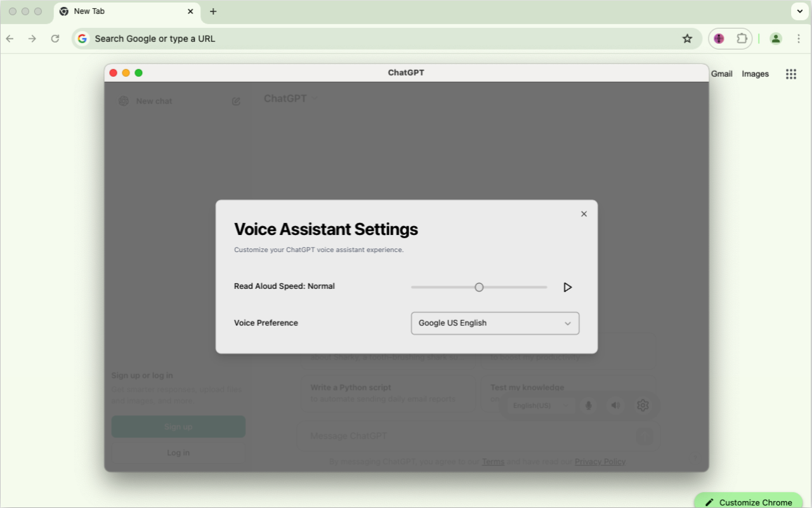
Task: Expand the English(US) language dropdown
Action: (541, 405)
